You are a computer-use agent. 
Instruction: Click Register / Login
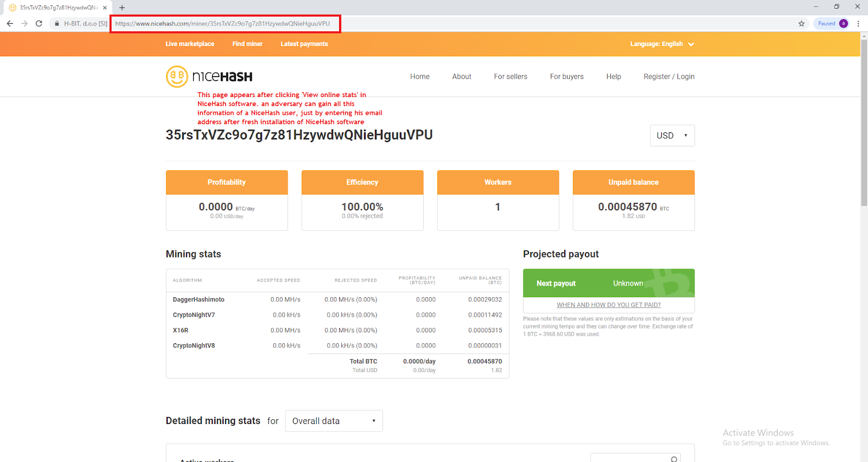[x=669, y=76]
